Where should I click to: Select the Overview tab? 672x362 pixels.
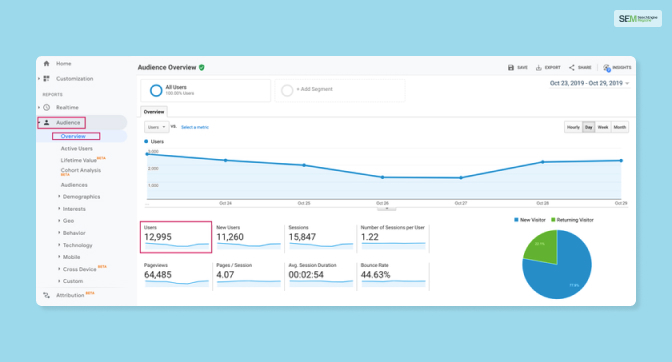click(x=154, y=112)
